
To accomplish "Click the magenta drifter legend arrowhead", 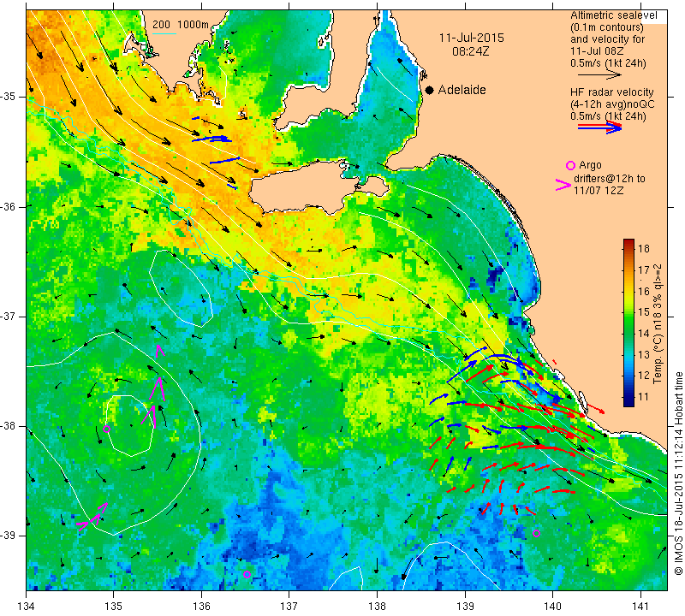I will pyautogui.click(x=563, y=185).
